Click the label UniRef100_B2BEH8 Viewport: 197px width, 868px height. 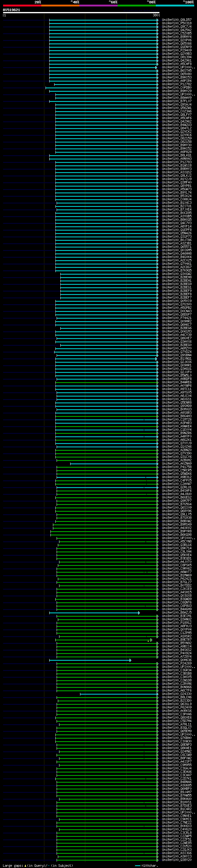tap(177, 277)
